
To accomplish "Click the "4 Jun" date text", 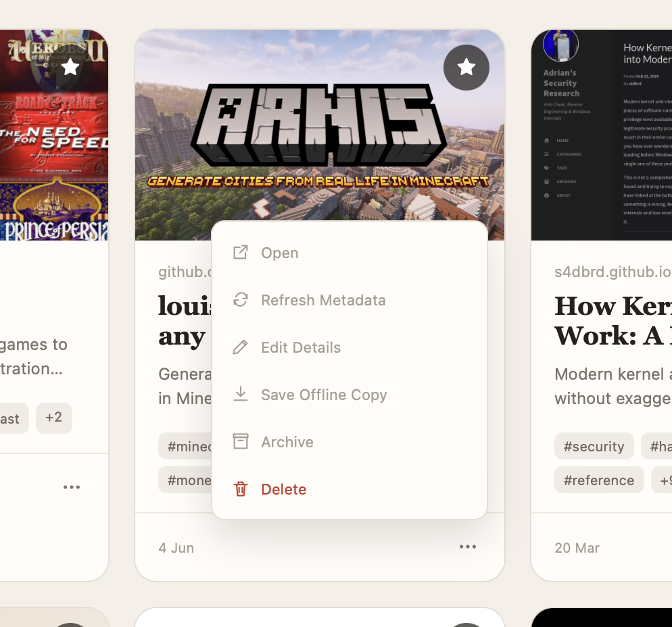I will (176, 548).
